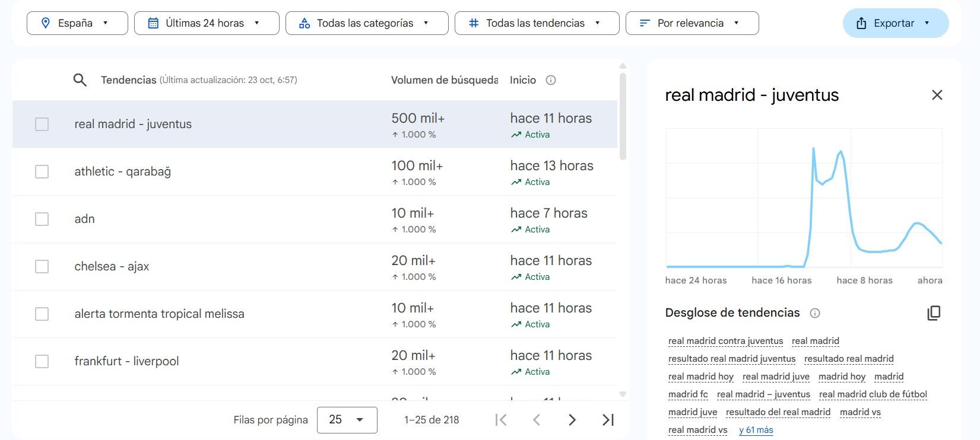Click the hashtag icon in Todas las tendencias
980x440 pixels.
pyautogui.click(x=474, y=23)
